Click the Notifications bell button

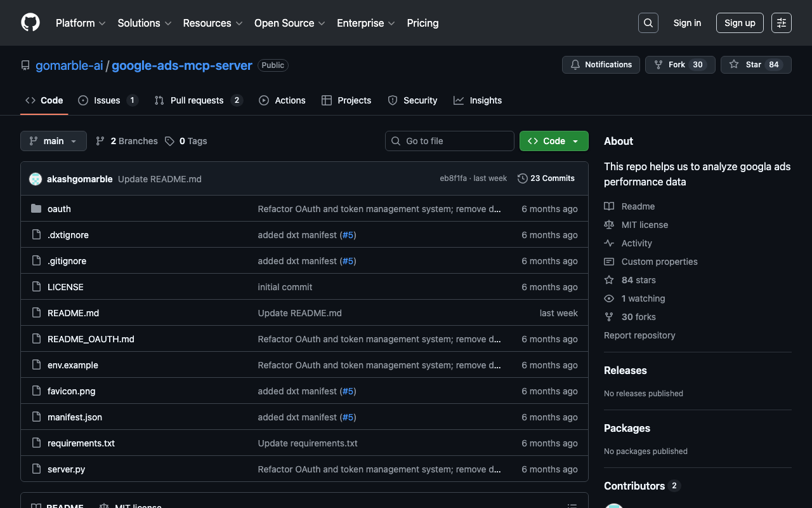click(x=601, y=65)
